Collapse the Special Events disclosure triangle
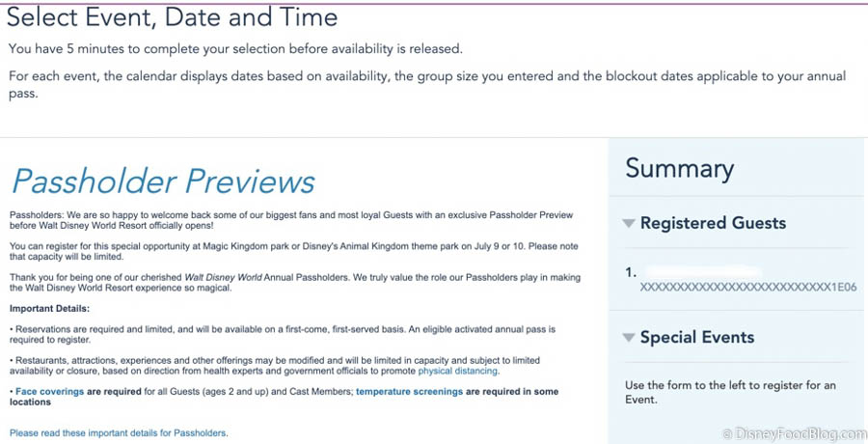Image resolution: width=868 pixels, height=444 pixels. tap(628, 338)
